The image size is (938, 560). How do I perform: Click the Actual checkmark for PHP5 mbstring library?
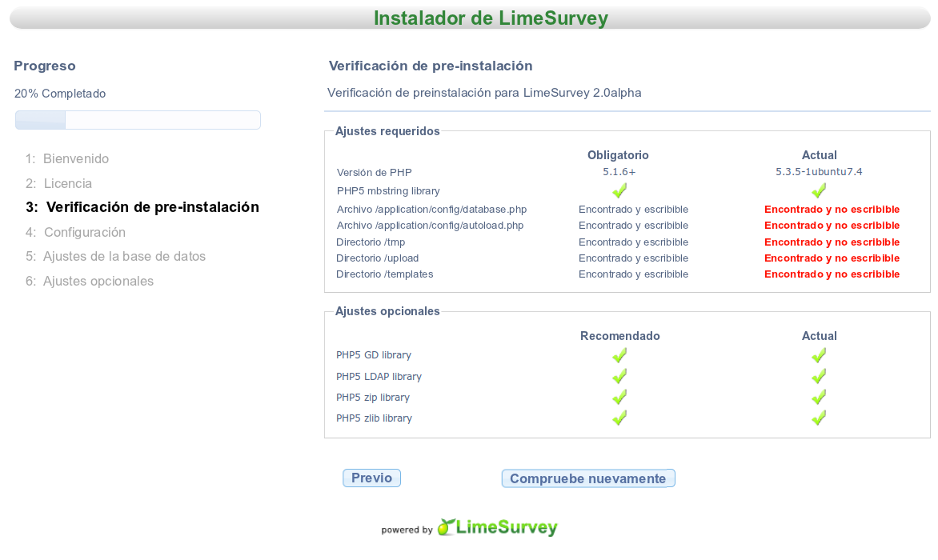pyautogui.click(x=818, y=190)
